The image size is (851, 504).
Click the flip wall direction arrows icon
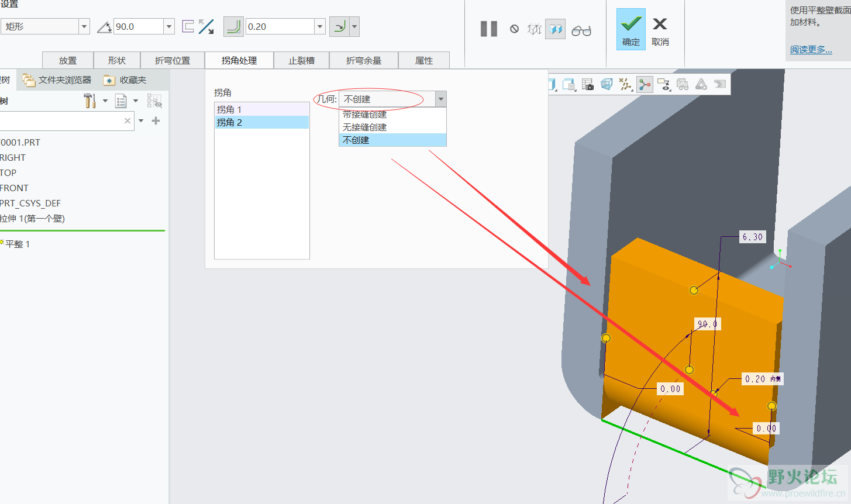click(x=206, y=26)
